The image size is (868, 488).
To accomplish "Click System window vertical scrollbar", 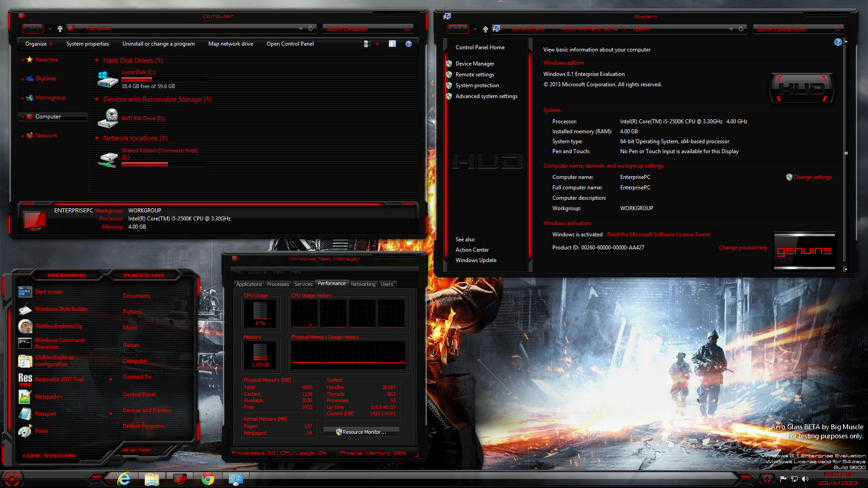I will point(846,154).
